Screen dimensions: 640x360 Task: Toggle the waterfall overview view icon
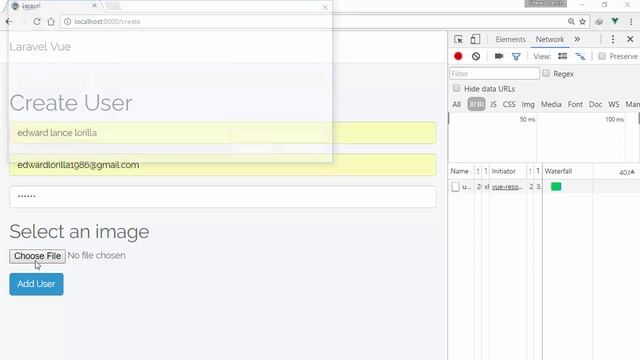(580, 56)
